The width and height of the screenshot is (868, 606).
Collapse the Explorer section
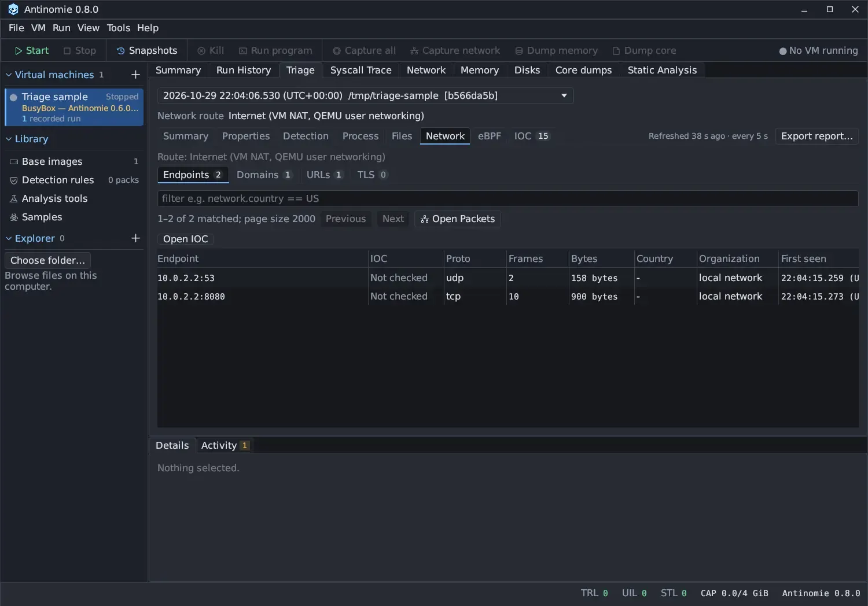(9, 238)
